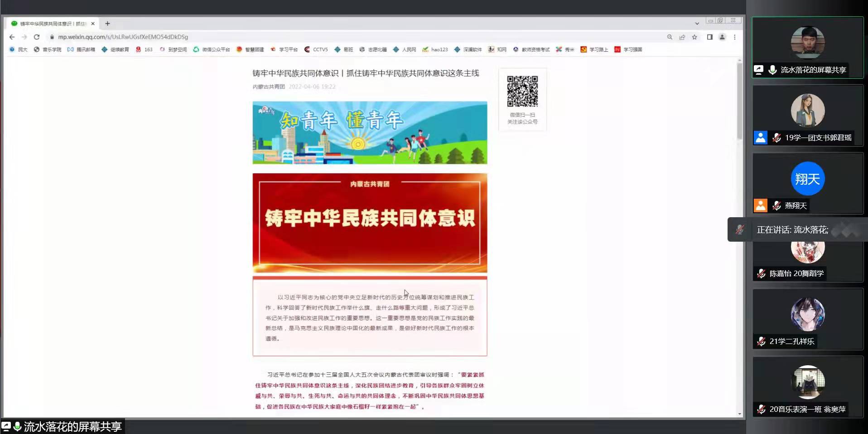Bookmark this page with the star icon
This screenshot has height=434, width=868.
tap(694, 37)
